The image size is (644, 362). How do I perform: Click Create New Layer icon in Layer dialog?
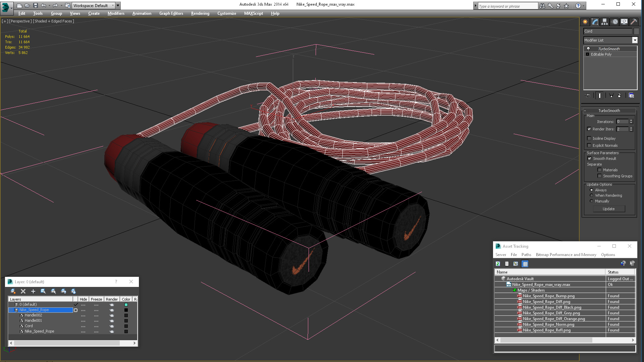13,291
